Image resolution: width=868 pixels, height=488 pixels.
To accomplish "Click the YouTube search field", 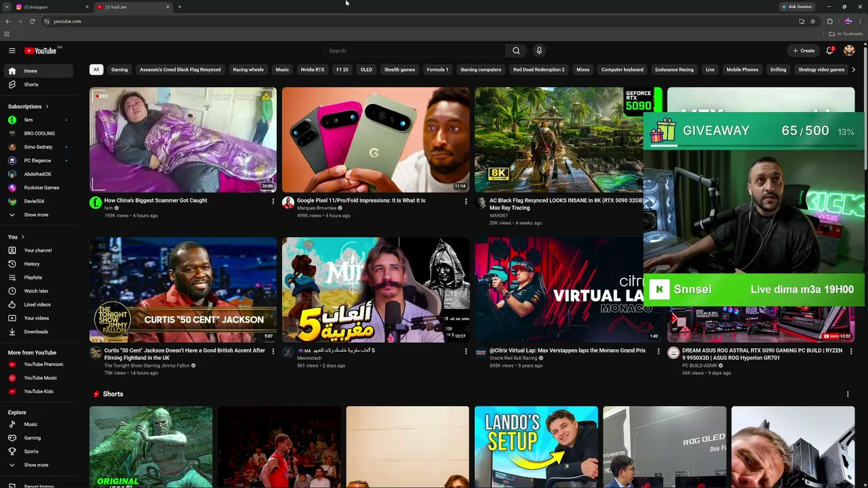I will pyautogui.click(x=415, y=51).
